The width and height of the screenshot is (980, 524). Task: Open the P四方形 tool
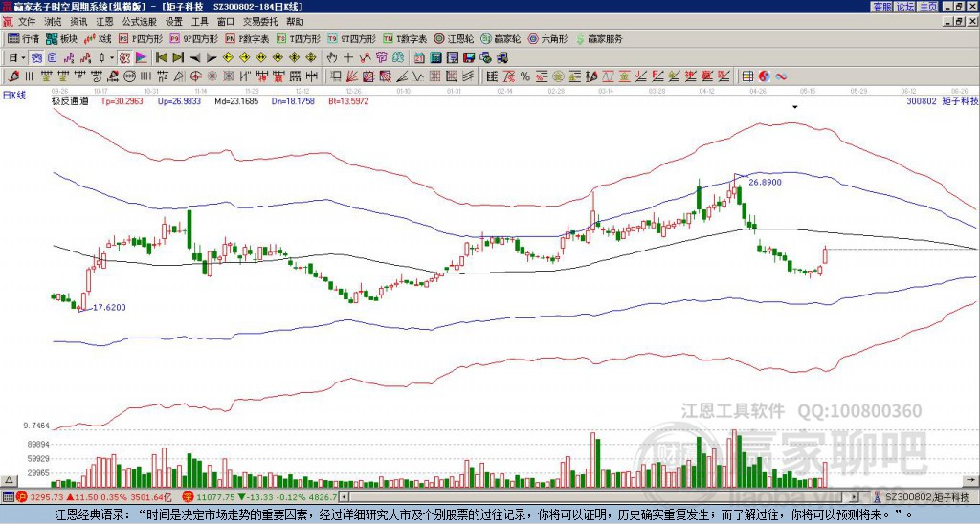coord(141,38)
